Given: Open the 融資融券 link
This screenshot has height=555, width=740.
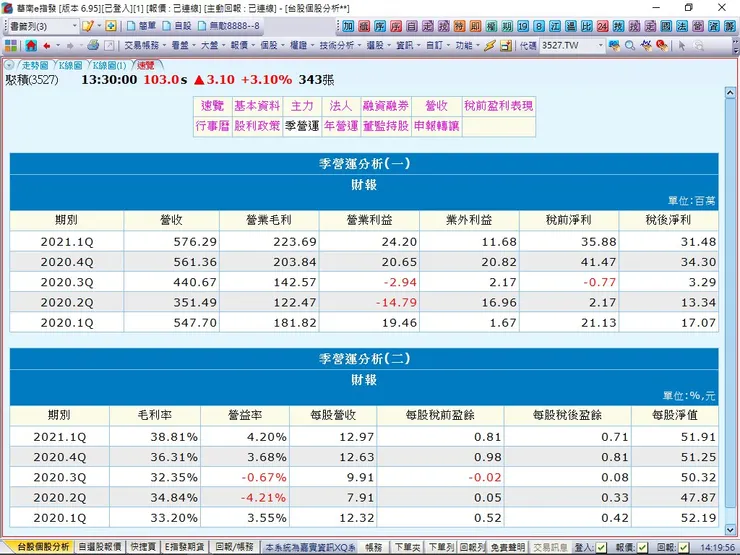Looking at the screenshot, I should [386, 106].
